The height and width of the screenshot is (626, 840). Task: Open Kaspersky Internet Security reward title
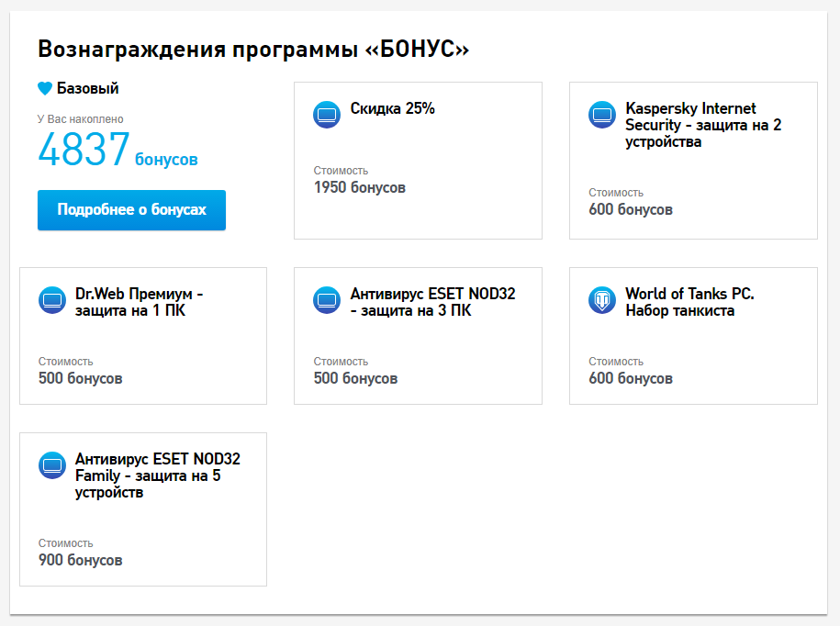(703, 125)
